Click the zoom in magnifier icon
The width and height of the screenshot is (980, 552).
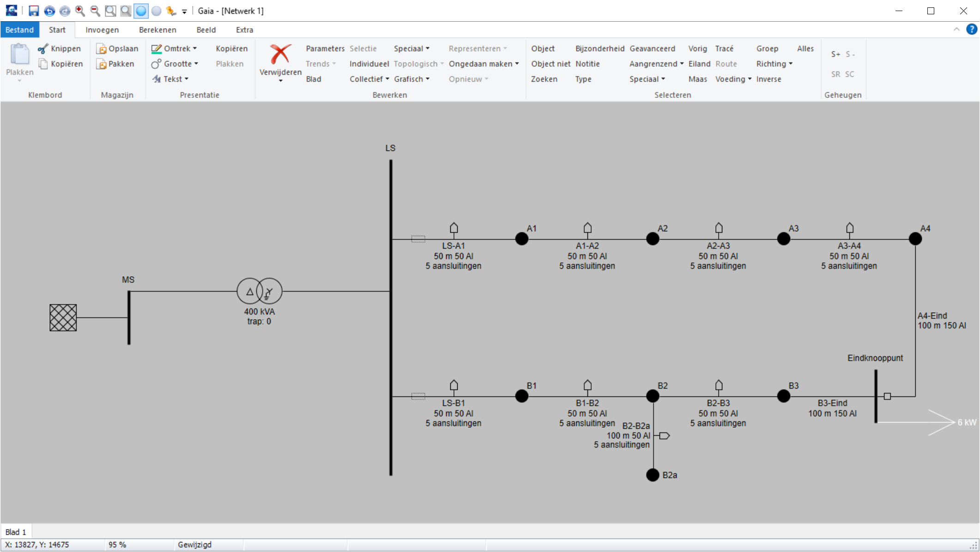pyautogui.click(x=80, y=11)
